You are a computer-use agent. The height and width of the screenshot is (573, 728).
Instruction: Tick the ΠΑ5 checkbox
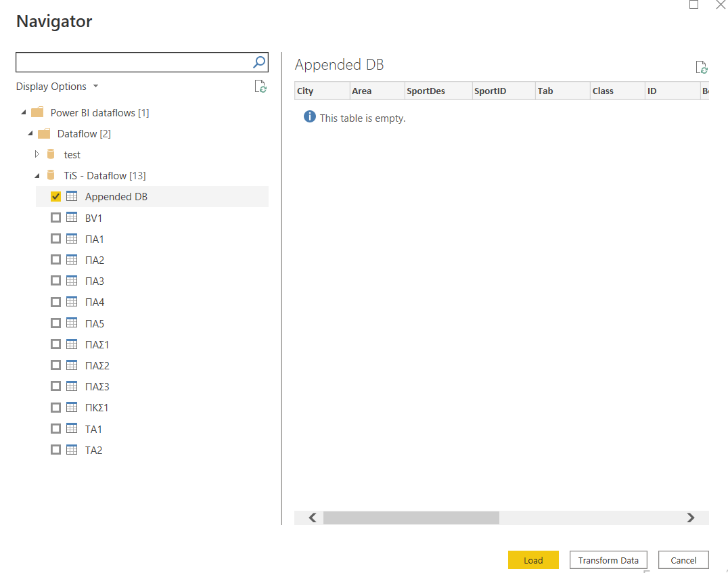pos(55,323)
